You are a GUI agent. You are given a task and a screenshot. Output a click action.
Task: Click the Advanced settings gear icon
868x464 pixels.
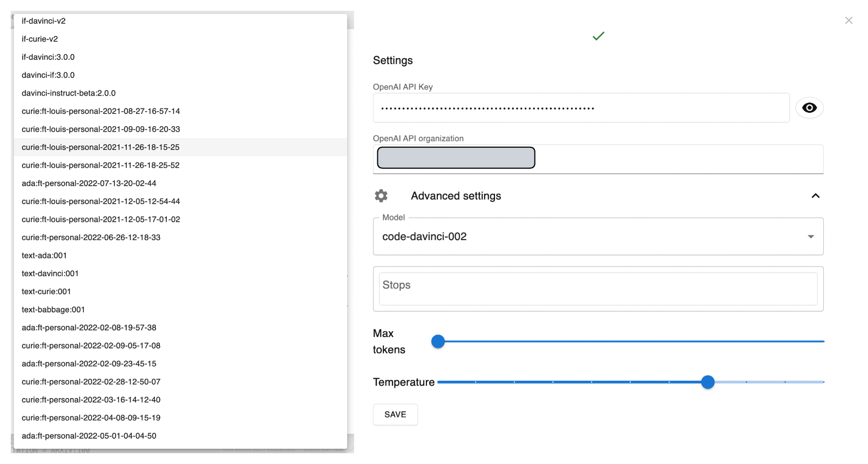[381, 196]
